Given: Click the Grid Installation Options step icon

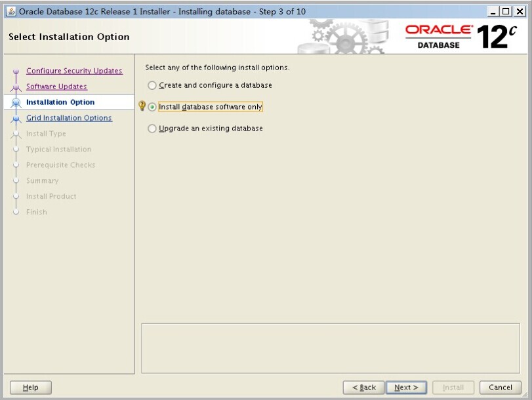Looking at the screenshot, I should (16, 119).
